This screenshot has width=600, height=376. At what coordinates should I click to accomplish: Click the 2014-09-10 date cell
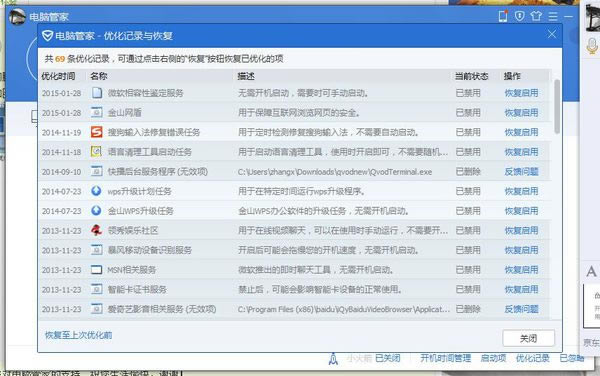[62, 172]
